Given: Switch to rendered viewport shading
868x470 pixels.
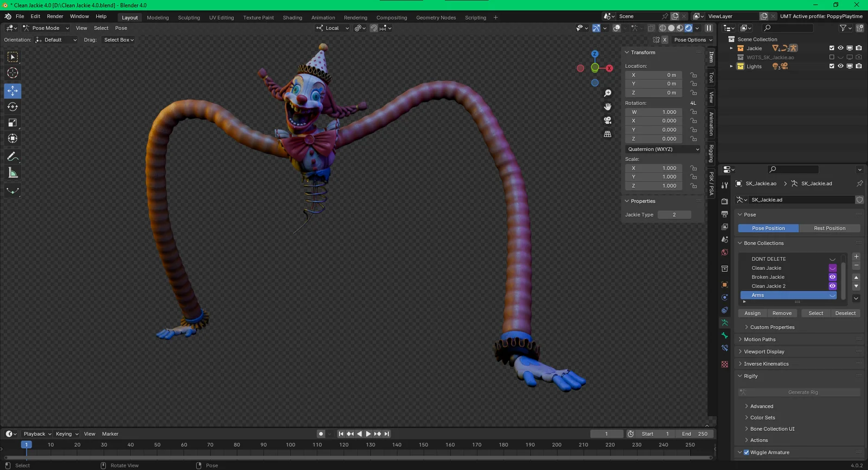Looking at the screenshot, I should coord(688,28).
